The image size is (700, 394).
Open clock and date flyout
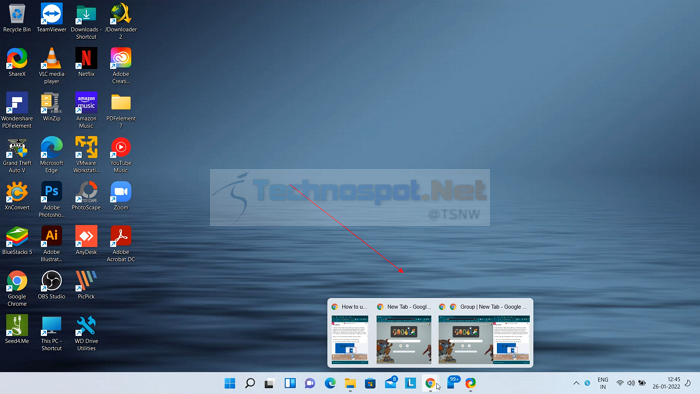[666, 383]
